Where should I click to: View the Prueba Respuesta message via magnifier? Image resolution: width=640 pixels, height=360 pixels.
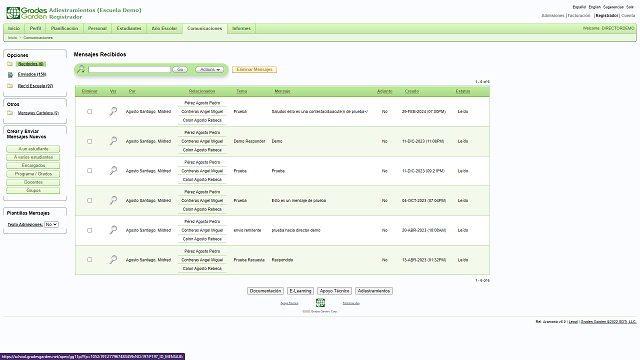(113, 260)
